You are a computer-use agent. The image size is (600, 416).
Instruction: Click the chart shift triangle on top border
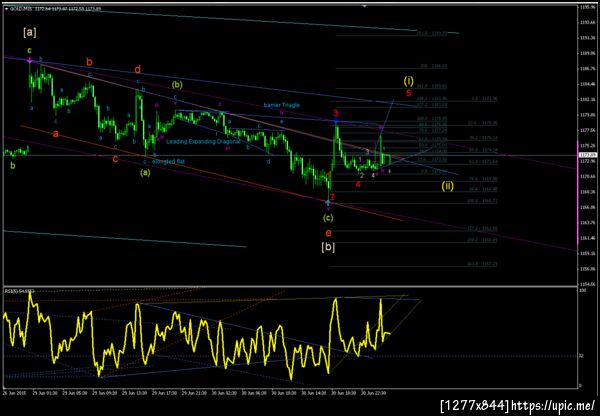pos(364,6)
